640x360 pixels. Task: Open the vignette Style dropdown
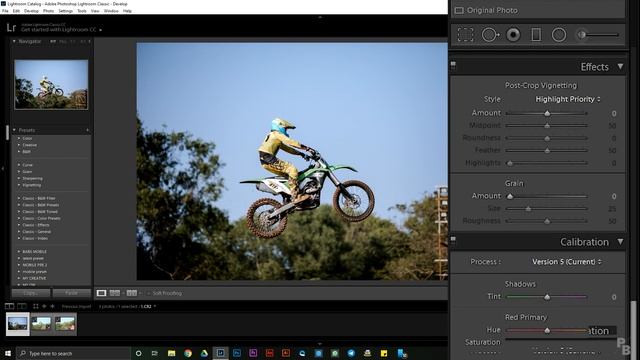[x=568, y=99]
